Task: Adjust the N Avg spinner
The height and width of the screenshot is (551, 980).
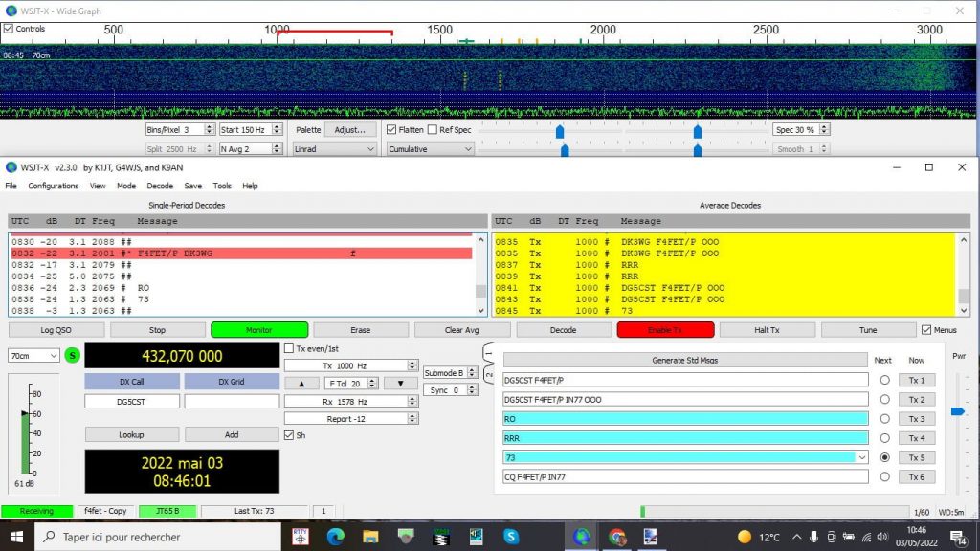Action: [x=277, y=149]
